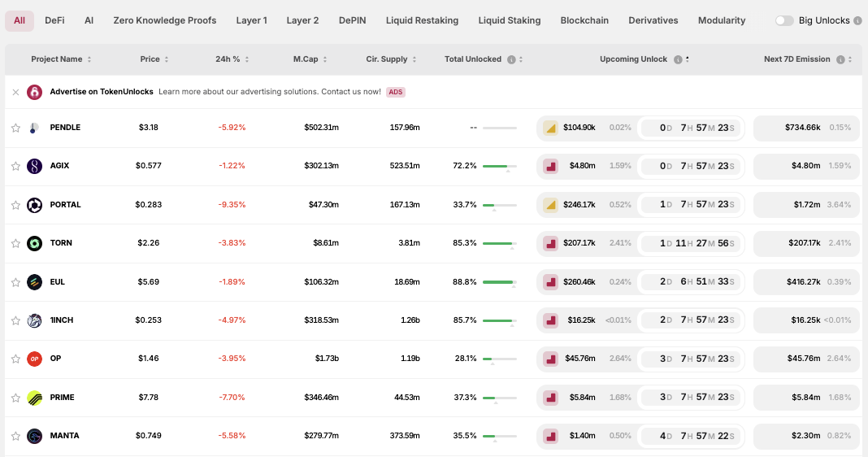Open the Big Unlocks info icon
This screenshot has width=868, height=457.
pos(857,20)
